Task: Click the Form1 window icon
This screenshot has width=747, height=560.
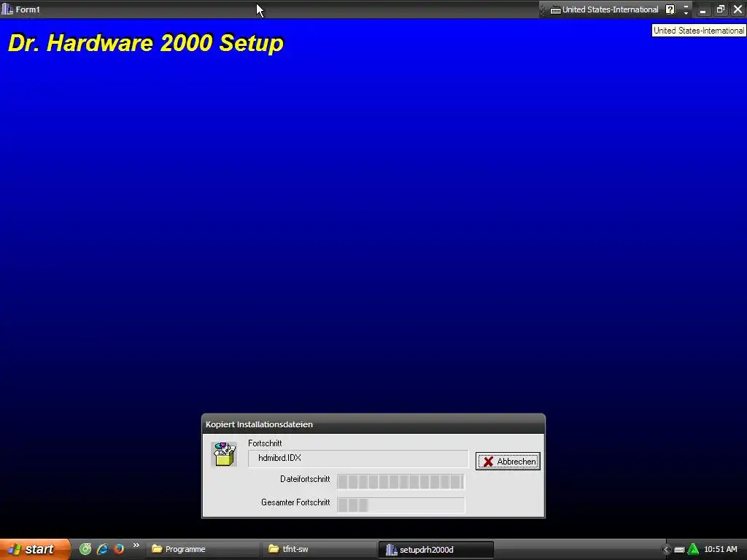Action: point(7,9)
